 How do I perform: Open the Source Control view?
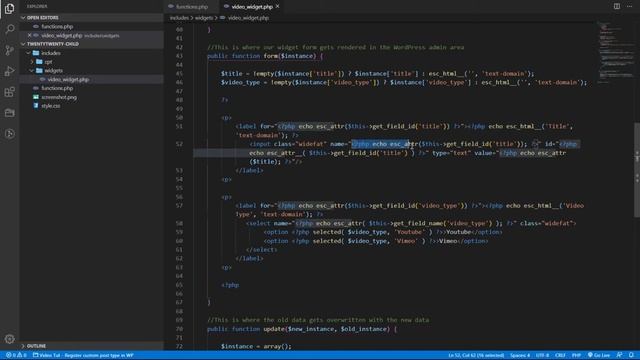tap(9, 50)
